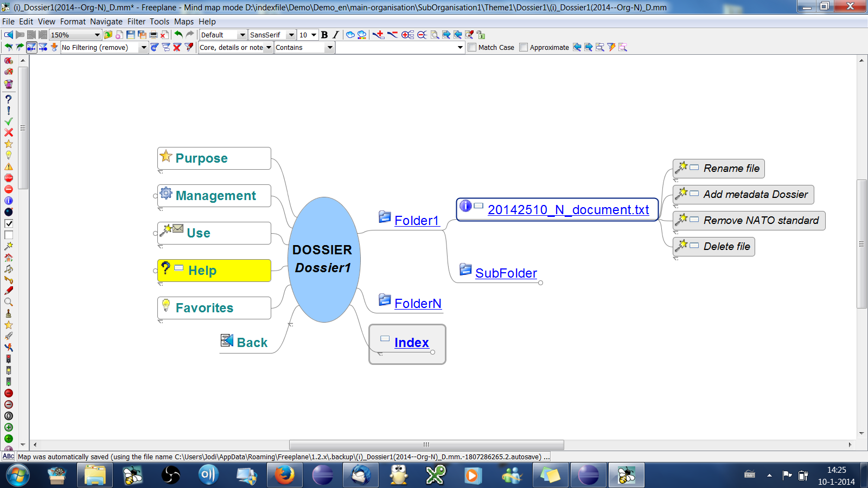This screenshot has height=488, width=868.
Task: Open the SansSerif font dropdown
Action: click(x=291, y=35)
